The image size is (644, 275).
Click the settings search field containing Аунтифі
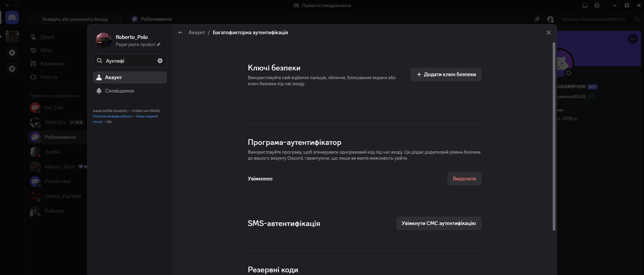130,60
